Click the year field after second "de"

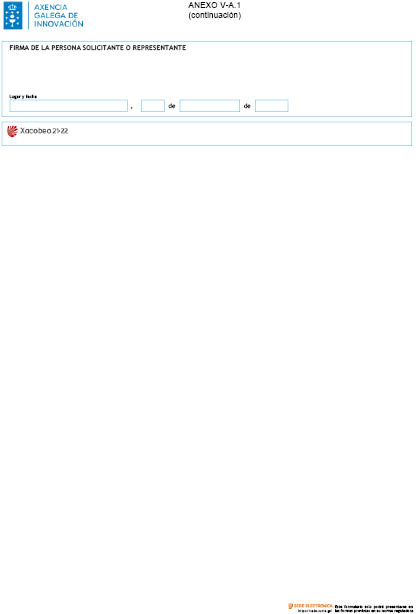[x=271, y=106]
